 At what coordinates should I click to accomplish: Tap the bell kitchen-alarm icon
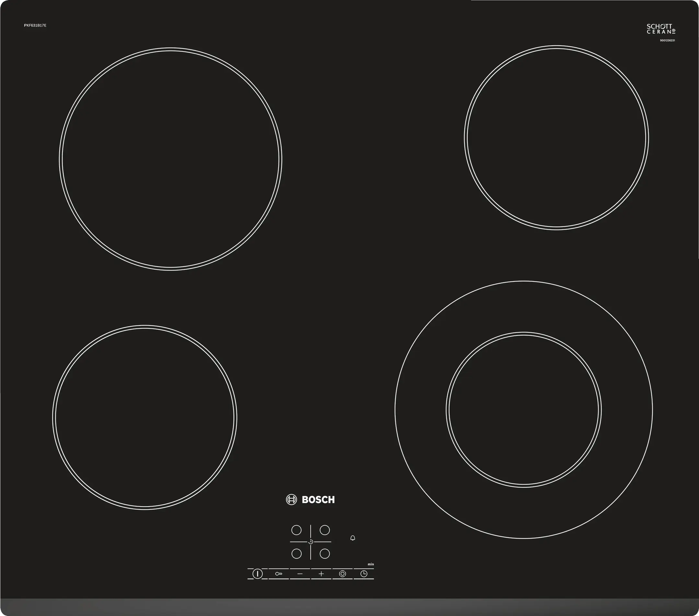[x=353, y=538]
